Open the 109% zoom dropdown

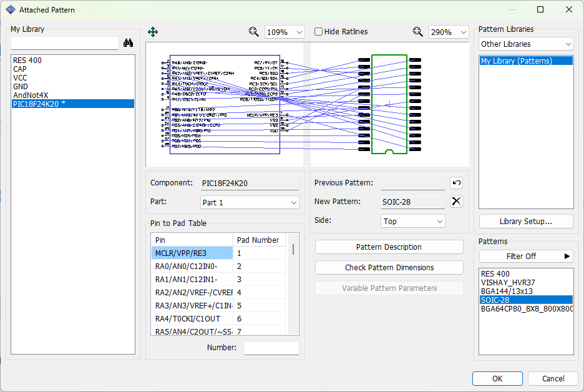[285, 32]
